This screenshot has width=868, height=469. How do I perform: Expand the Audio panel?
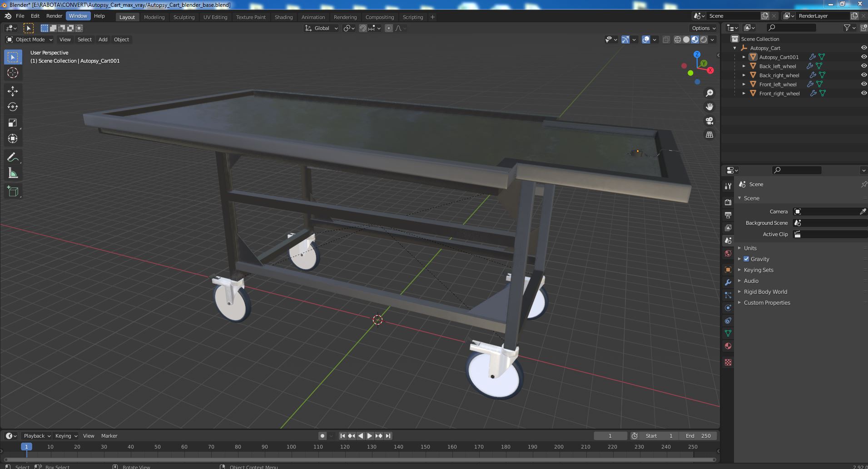pyautogui.click(x=751, y=281)
